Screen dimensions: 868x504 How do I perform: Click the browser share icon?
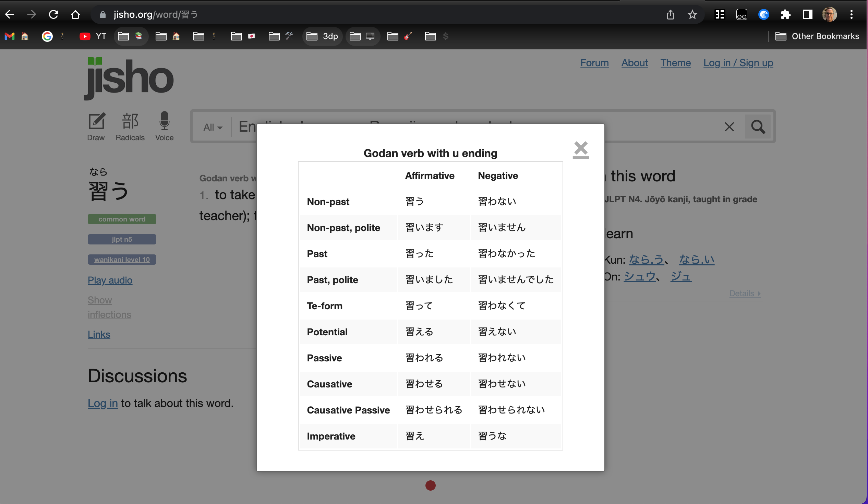(x=670, y=14)
